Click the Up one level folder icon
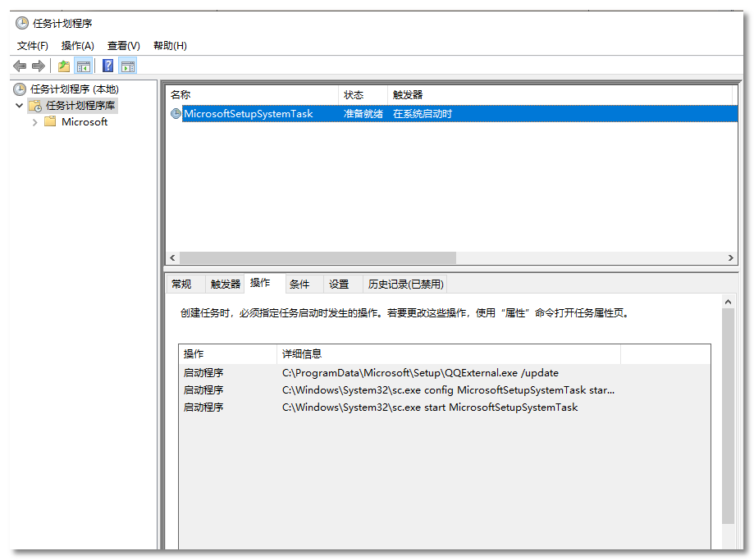The height and width of the screenshot is (560, 754). coord(64,66)
